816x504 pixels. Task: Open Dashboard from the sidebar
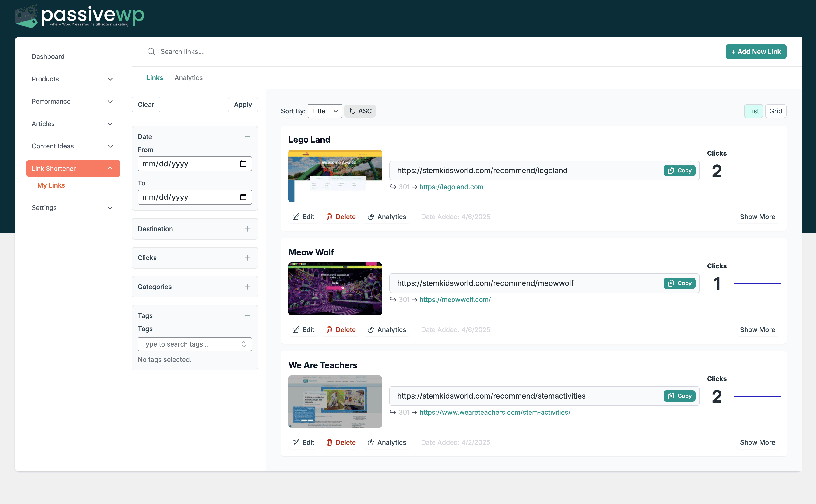[x=48, y=56]
